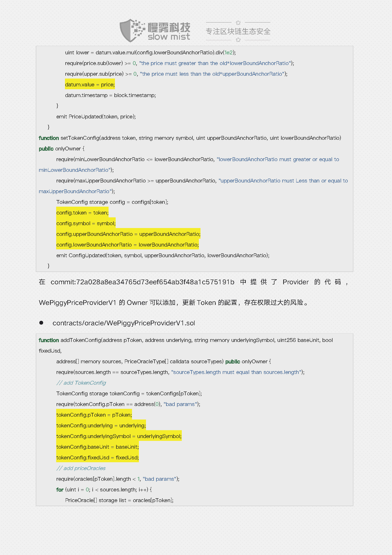Click the 'address[] memory sources' line

click(164, 361)
